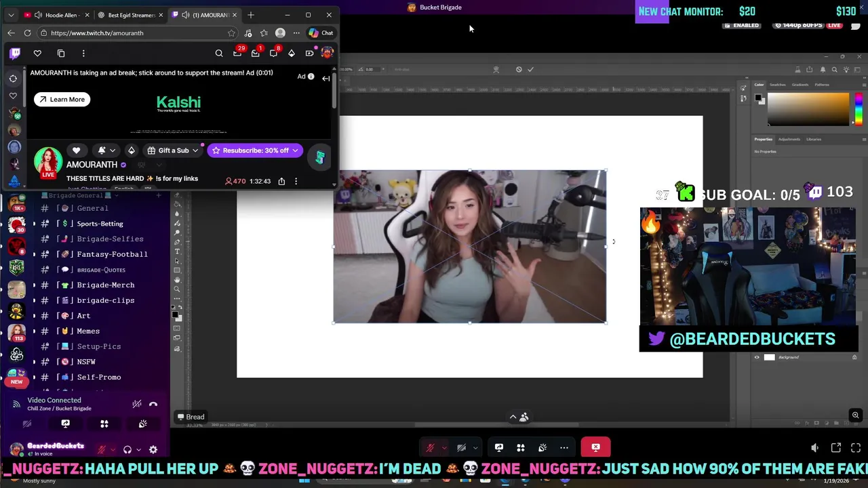Screen dimensions: 868x488
Task: Pick color in Photoshop color field
Action: [x=808, y=109]
